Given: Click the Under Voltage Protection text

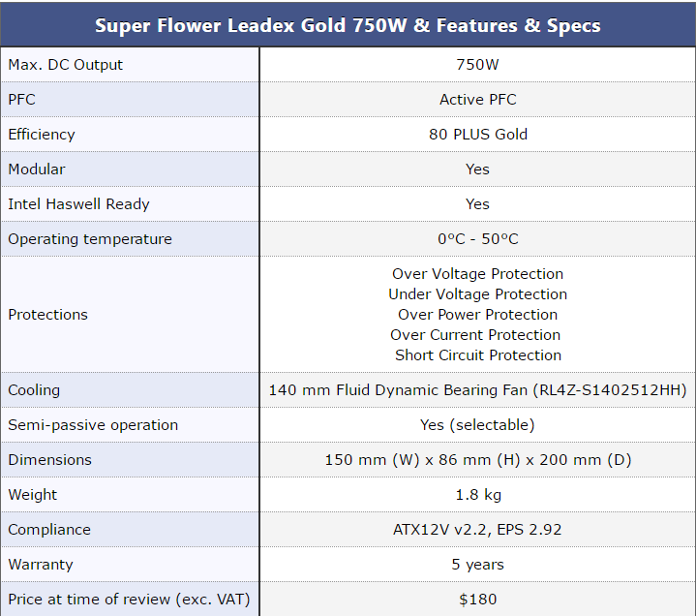Looking at the screenshot, I should point(477,294).
